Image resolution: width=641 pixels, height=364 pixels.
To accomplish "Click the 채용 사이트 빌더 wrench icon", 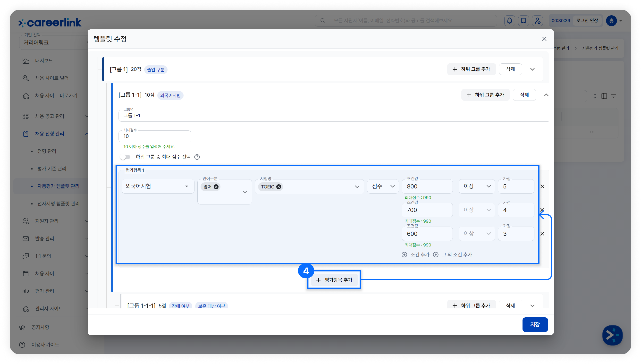I will 25,78.
